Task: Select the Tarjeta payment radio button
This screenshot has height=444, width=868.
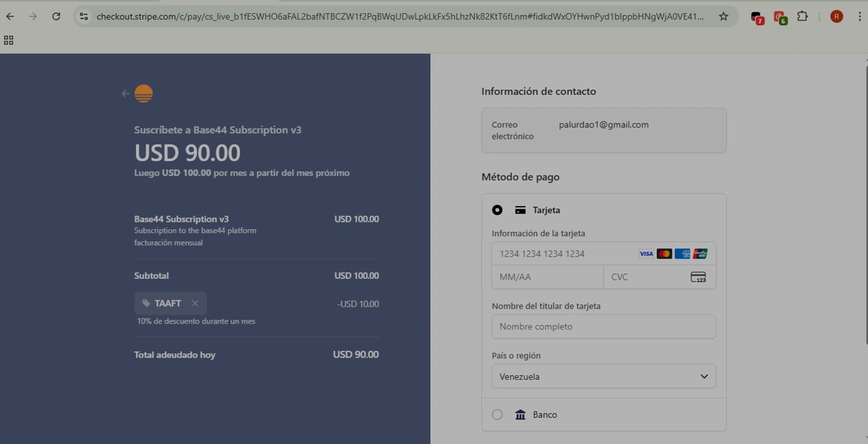Action: 497,210
